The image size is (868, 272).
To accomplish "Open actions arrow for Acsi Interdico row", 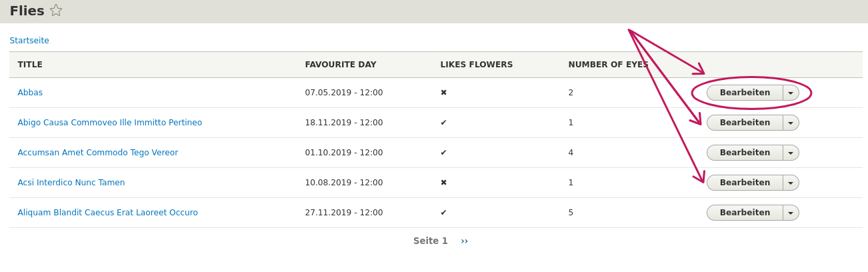I will [x=791, y=183].
